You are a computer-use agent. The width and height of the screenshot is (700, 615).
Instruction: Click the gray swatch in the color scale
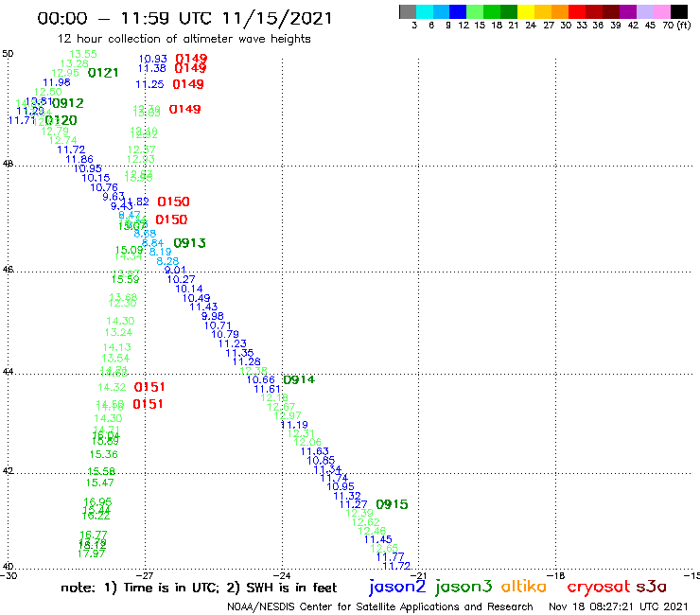point(408,11)
